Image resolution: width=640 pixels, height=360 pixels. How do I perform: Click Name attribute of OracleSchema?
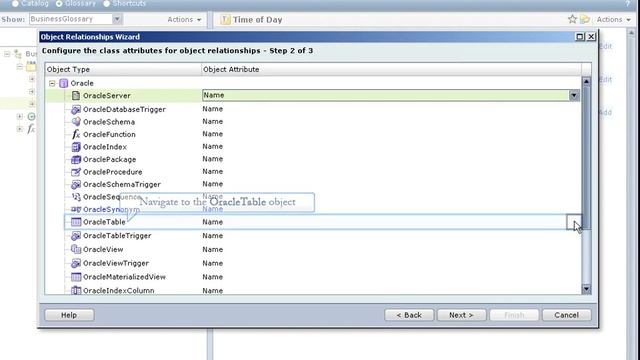point(213,122)
